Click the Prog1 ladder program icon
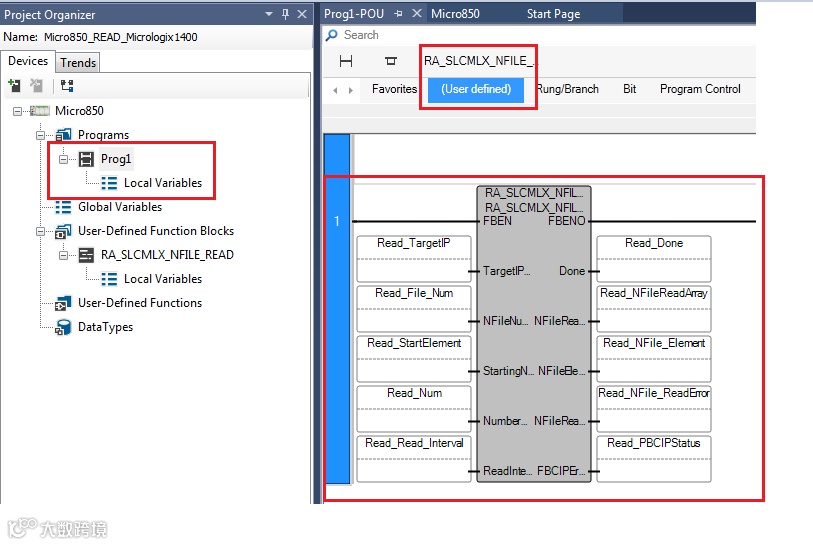Viewport: 813px width, 545px height. (x=86, y=159)
